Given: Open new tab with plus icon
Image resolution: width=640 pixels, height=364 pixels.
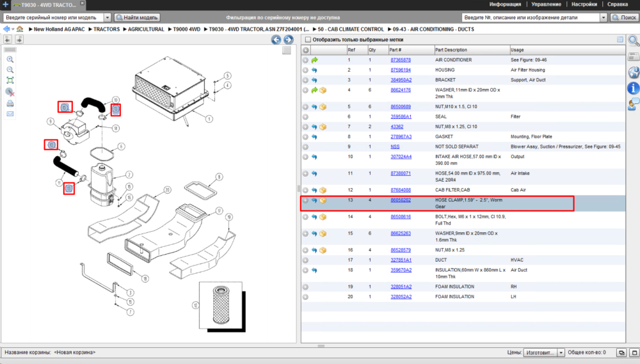Looking at the screenshot, I should tap(5, 4).
